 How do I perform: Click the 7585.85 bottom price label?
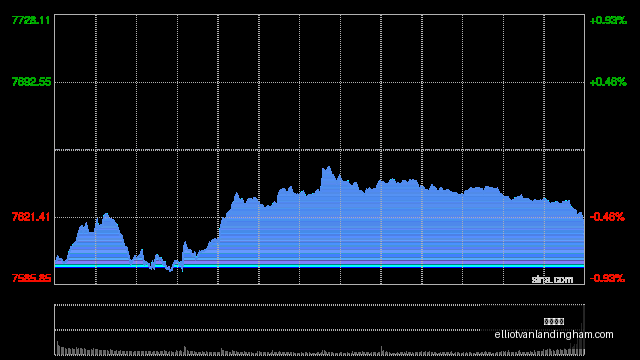point(31,278)
